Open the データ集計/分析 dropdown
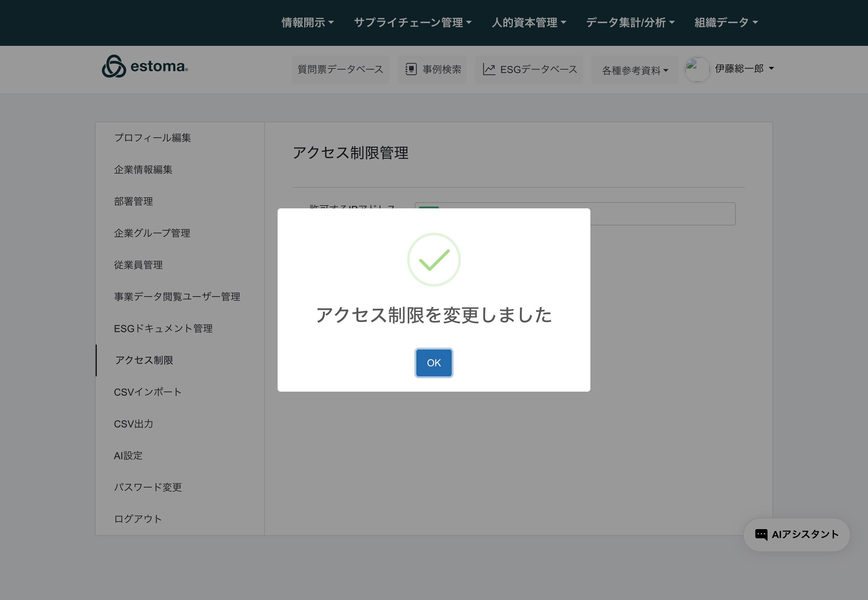Viewport: 868px width, 600px height. (630, 23)
